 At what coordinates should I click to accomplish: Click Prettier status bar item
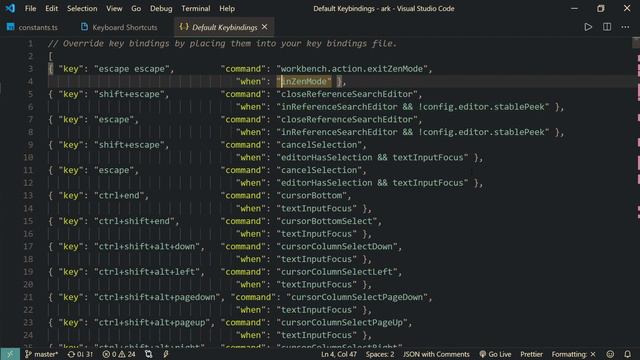[531, 354]
